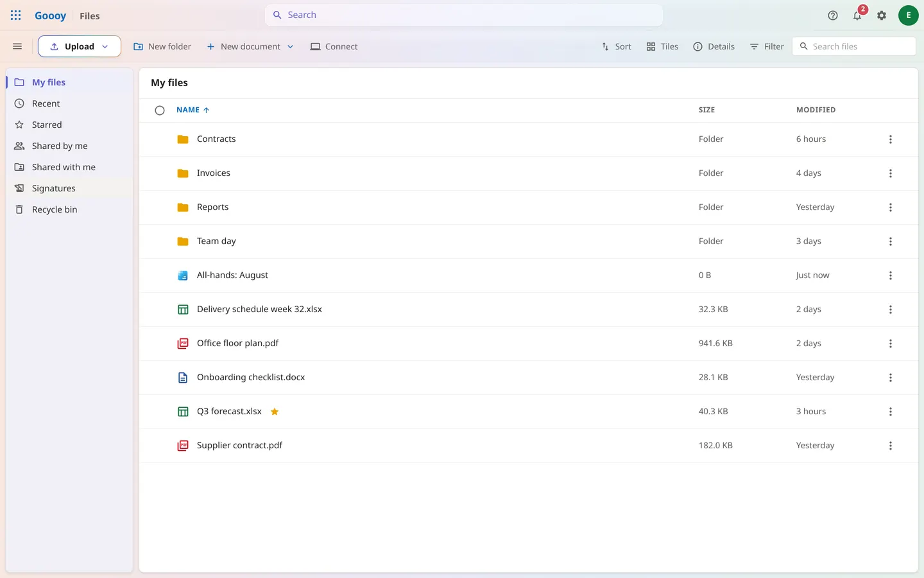The width and height of the screenshot is (924, 578).
Task: Click the Connect button
Action: tap(334, 46)
